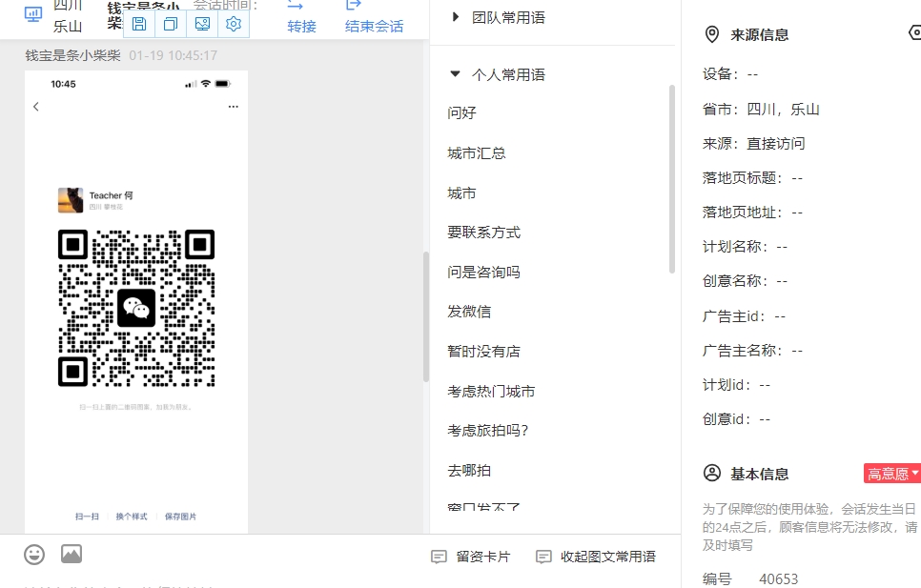921x588 pixels.
Task: Open the QR code screenshot image in chat
Action: [136, 302]
